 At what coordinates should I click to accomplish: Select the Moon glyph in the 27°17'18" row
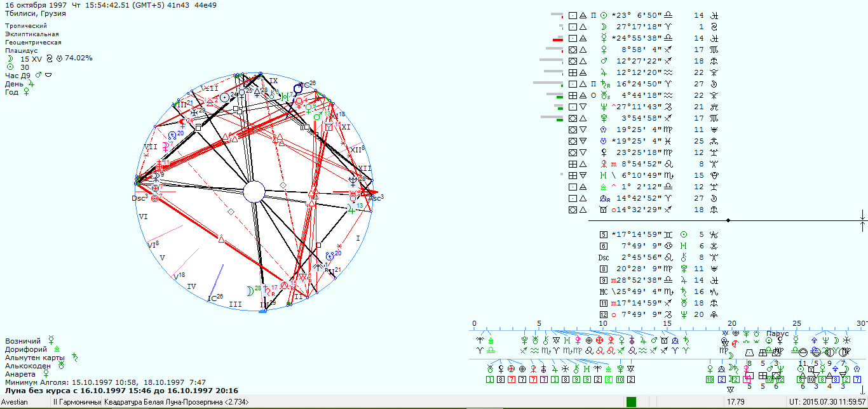point(604,27)
